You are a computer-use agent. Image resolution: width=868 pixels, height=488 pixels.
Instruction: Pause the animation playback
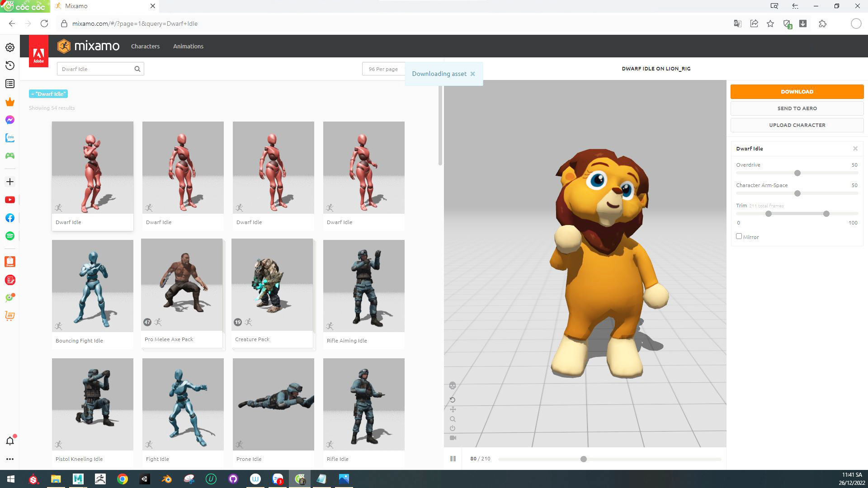(x=453, y=459)
